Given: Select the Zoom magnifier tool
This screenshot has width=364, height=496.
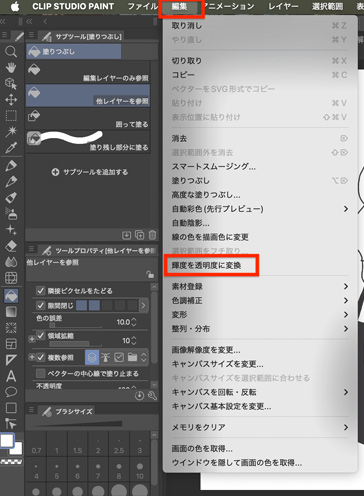Looking at the screenshot, I should (11, 52).
